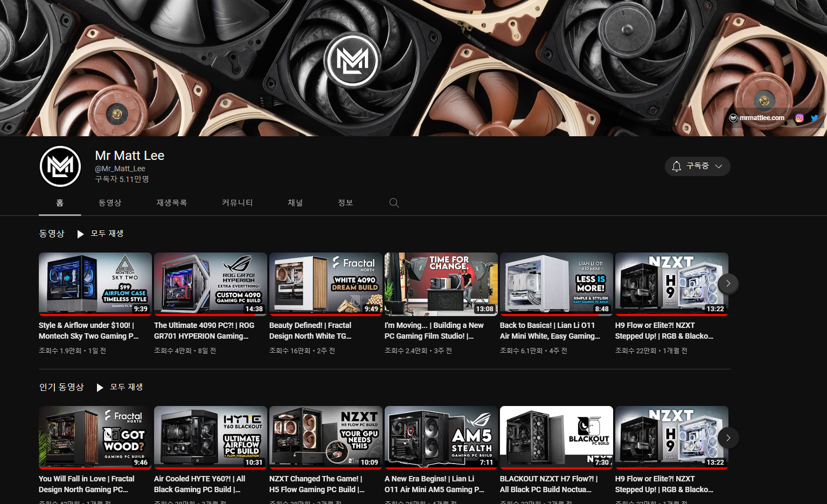
Task: Click title 'Beauty Defined! | Fractal Design North'
Action: pyautogui.click(x=310, y=331)
